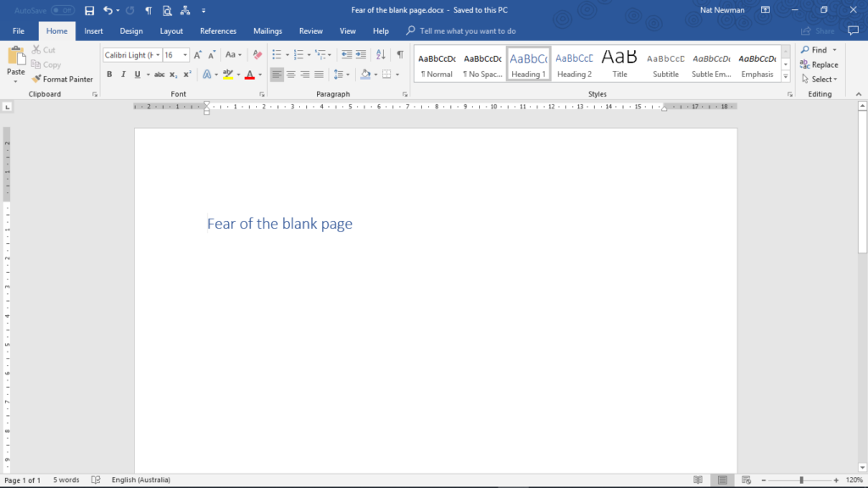Expand the Bullets list dropdown
868x488 pixels.
coord(286,54)
